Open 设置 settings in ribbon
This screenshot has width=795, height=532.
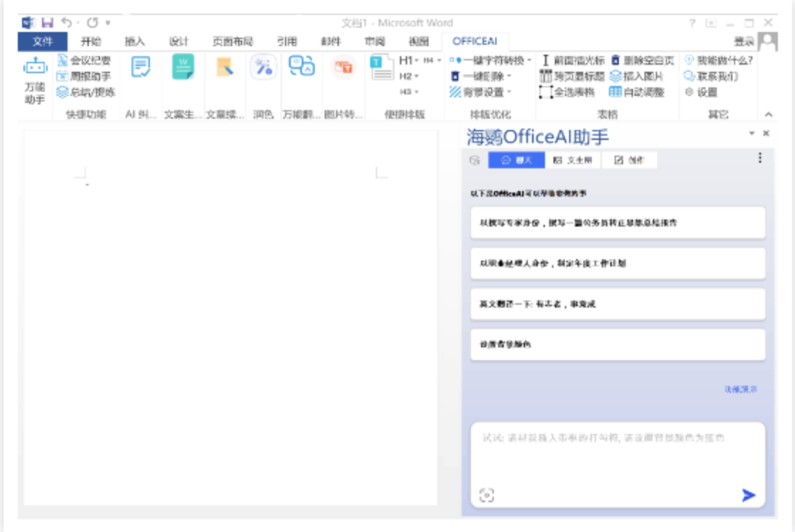tap(701, 92)
